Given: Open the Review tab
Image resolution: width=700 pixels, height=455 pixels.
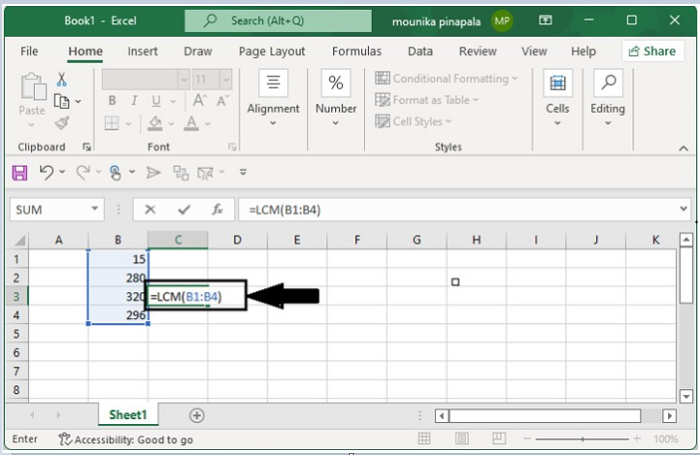Looking at the screenshot, I should pos(478,51).
